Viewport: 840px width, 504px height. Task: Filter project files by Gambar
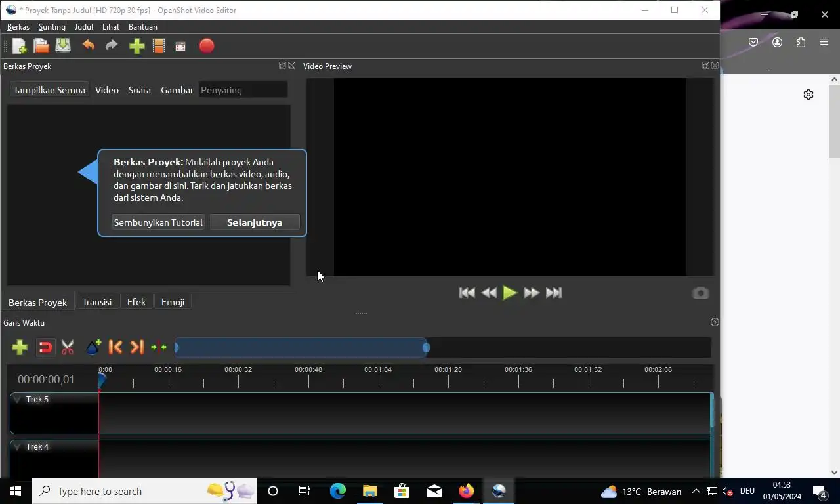[x=177, y=90]
